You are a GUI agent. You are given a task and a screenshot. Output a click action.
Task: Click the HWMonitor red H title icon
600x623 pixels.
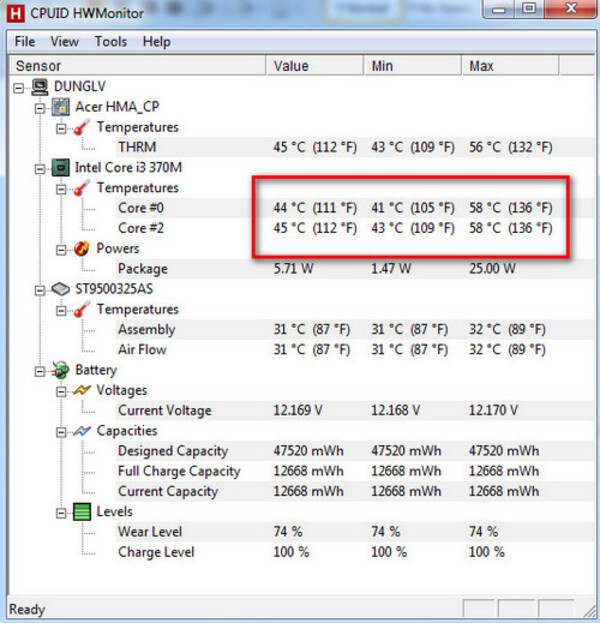point(15,13)
